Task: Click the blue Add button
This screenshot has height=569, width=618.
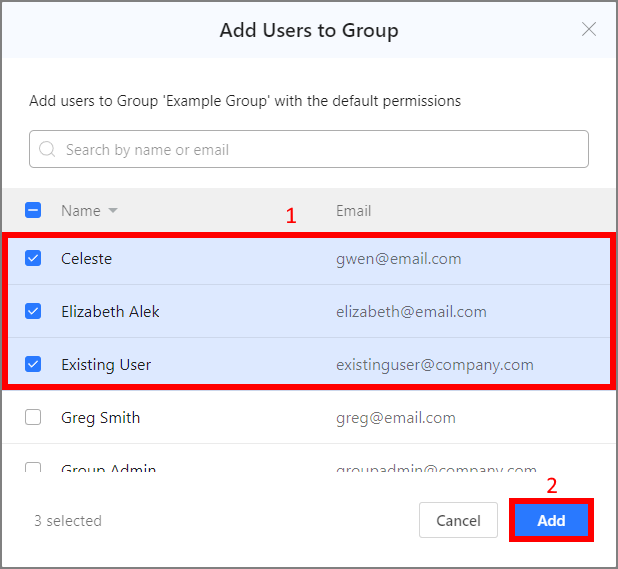Action: point(551,521)
